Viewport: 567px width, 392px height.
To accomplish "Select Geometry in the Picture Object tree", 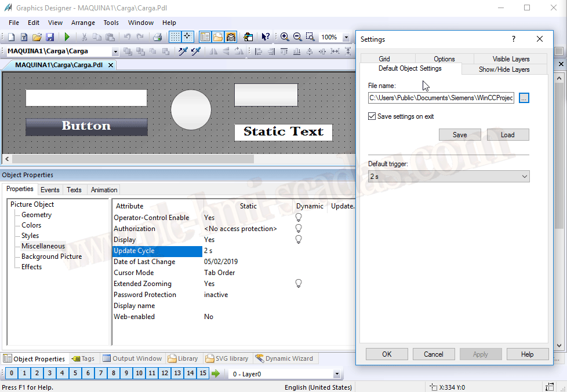I will [37, 215].
